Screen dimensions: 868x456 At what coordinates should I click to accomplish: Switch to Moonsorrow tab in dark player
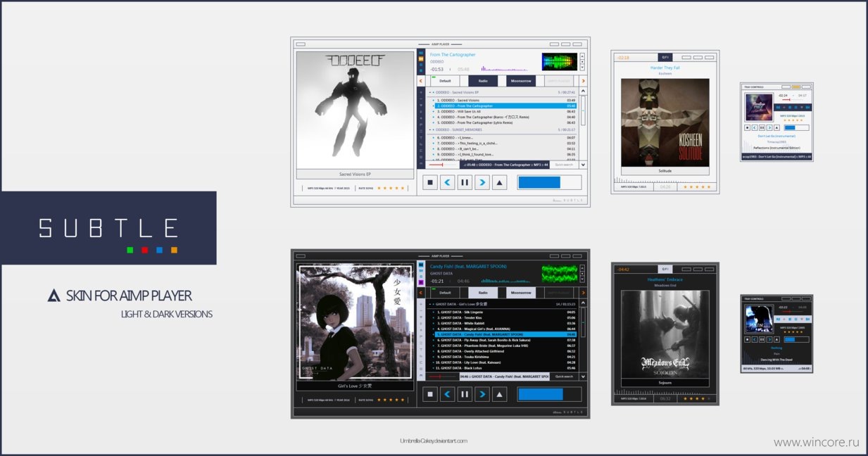click(522, 293)
